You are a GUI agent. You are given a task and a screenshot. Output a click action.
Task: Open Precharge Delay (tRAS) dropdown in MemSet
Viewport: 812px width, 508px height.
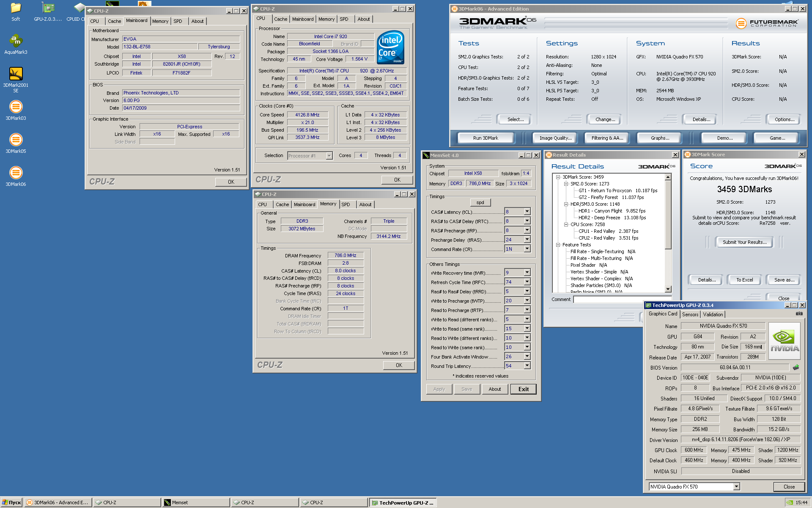coord(527,240)
